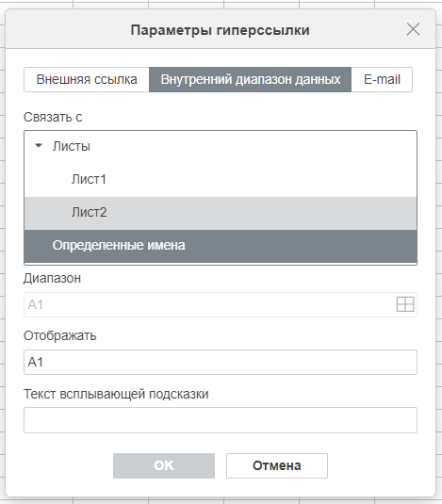Close the hyperlink settings dialog
The height and width of the screenshot is (504, 442).
click(x=413, y=29)
